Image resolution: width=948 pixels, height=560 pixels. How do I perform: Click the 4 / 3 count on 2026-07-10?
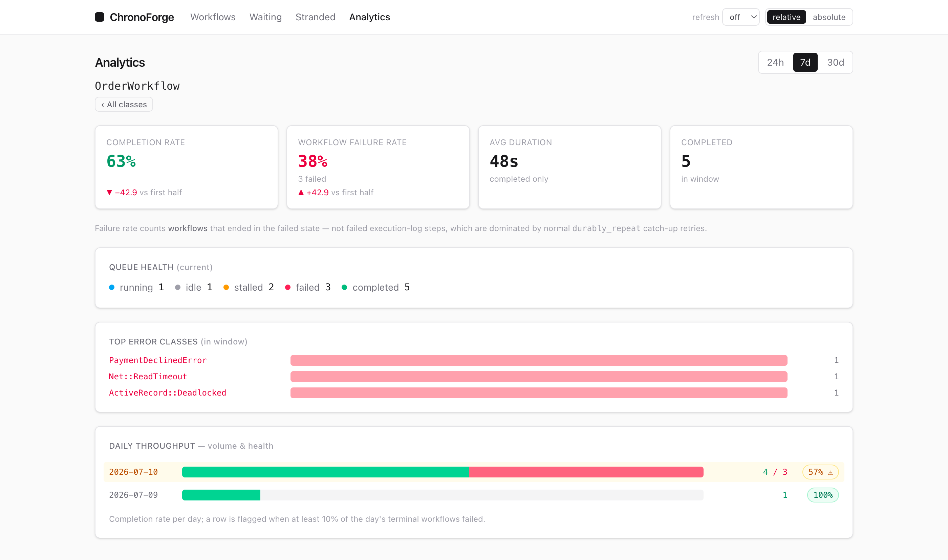(x=775, y=472)
